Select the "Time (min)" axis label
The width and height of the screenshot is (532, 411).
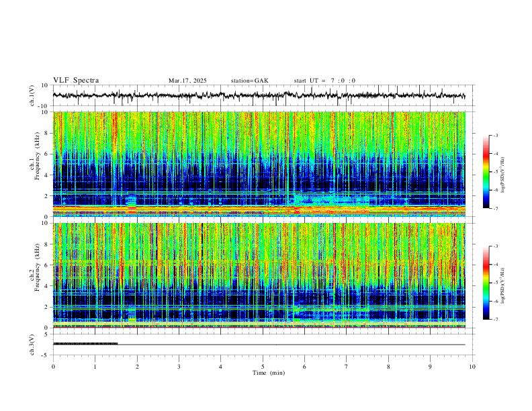pyautogui.click(x=269, y=373)
